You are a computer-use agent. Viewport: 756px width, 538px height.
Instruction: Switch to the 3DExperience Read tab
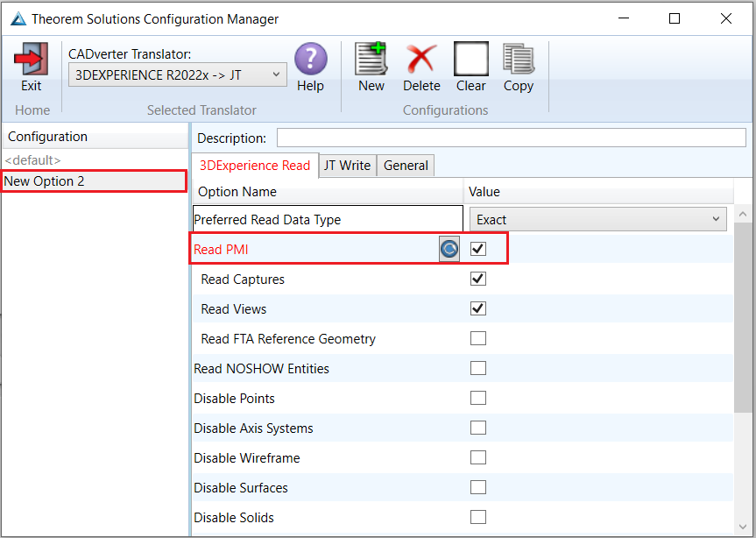[x=255, y=166]
